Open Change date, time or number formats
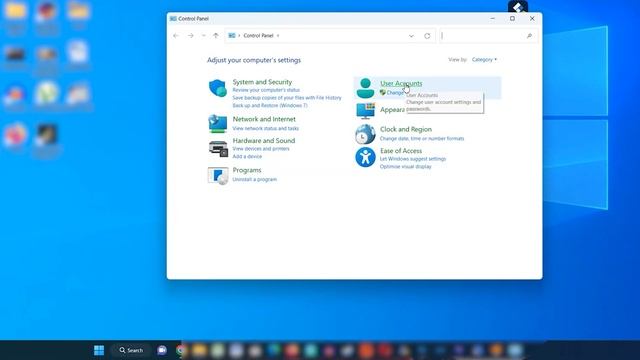The image size is (640, 360). [x=422, y=138]
